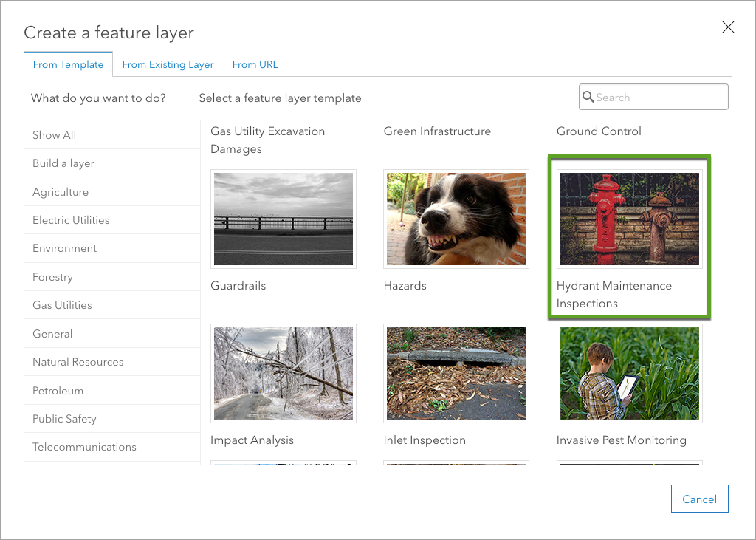Select the Impact Analysis icy road thumbnail

click(x=283, y=374)
